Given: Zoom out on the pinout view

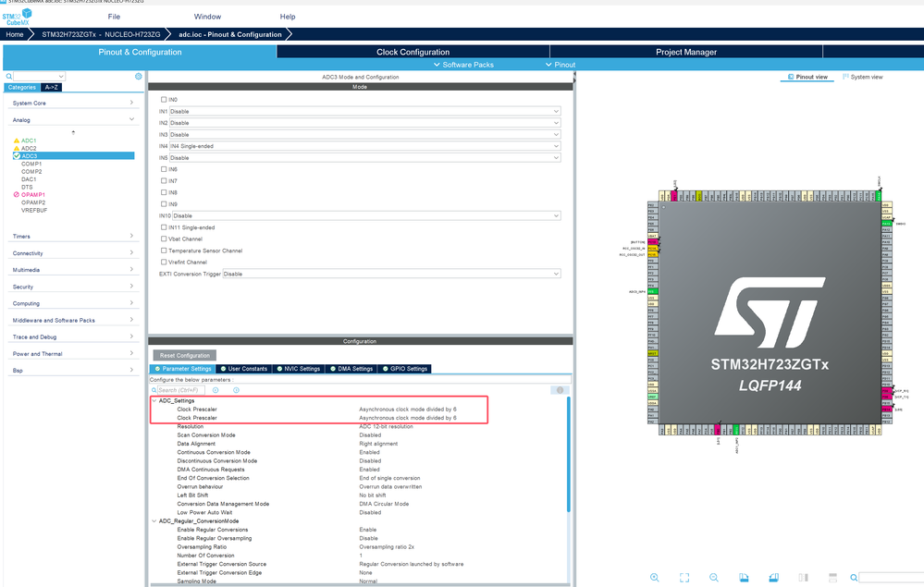Looking at the screenshot, I should 714,578.
